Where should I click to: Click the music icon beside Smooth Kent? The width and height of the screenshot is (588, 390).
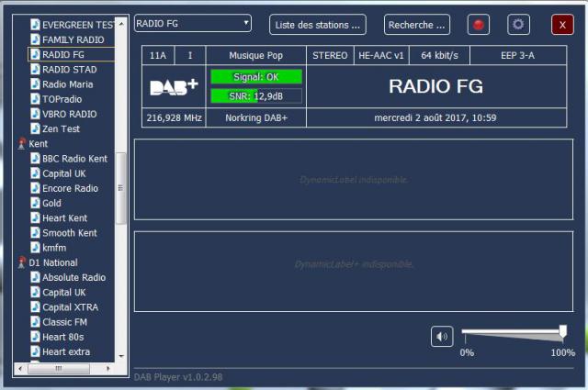tap(35, 233)
